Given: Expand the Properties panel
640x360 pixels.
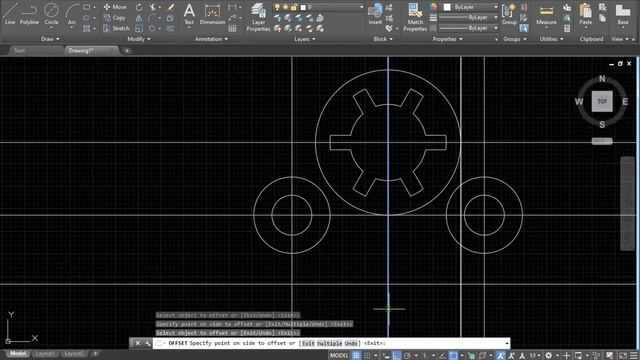Looking at the screenshot, I should [447, 39].
